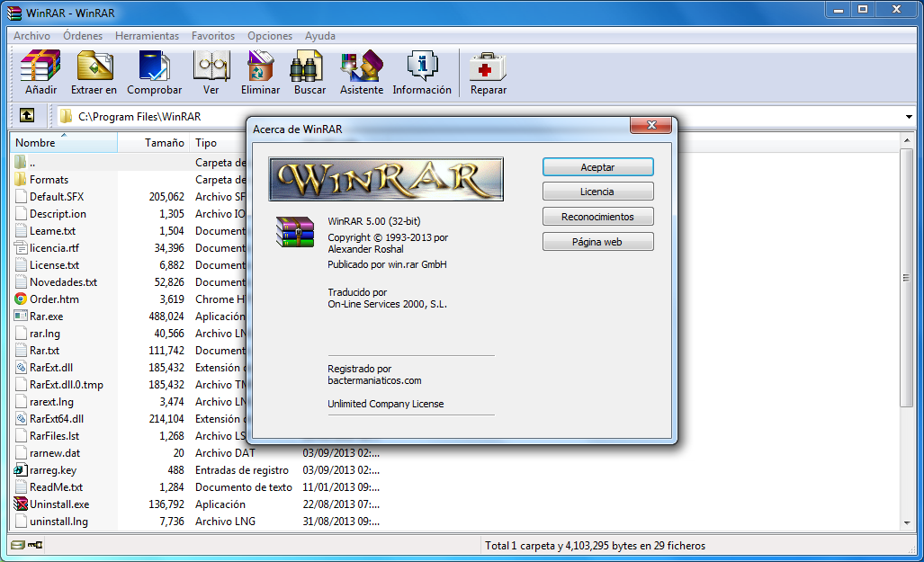Click the Rar.exe application icon
Image resolution: width=924 pixels, height=562 pixels.
click(x=21, y=316)
